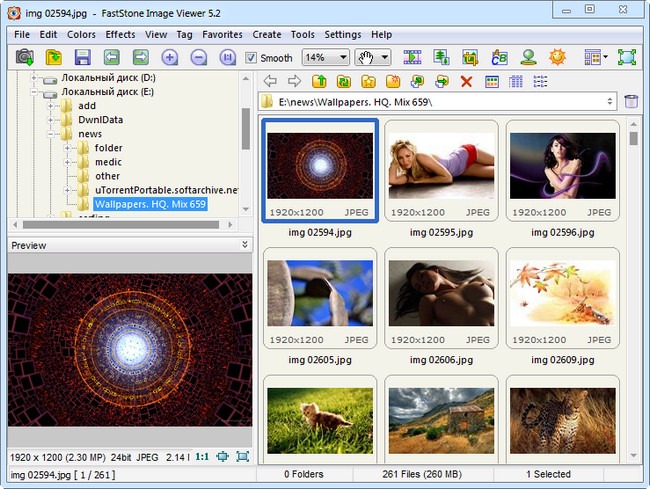Screen dimensions: 650x489
Task: Click the full screen icon in toolbar
Action: (627, 58)
